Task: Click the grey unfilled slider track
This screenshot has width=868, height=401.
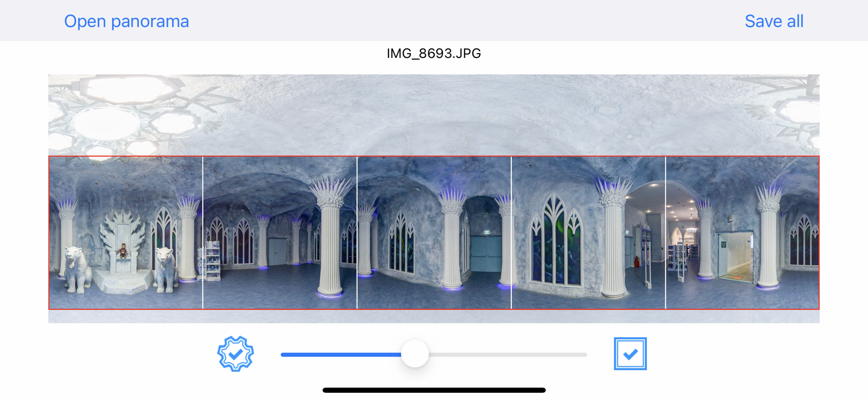Action: point(508,354)
